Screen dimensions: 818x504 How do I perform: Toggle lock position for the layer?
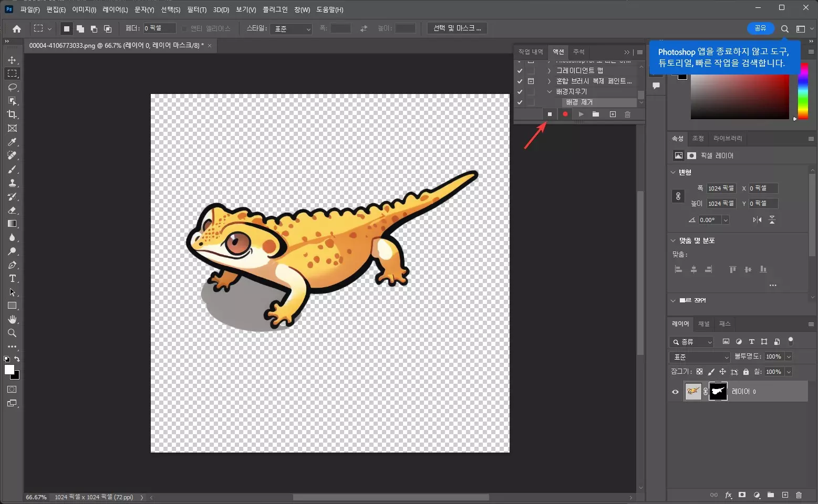(x=722, y=372)
